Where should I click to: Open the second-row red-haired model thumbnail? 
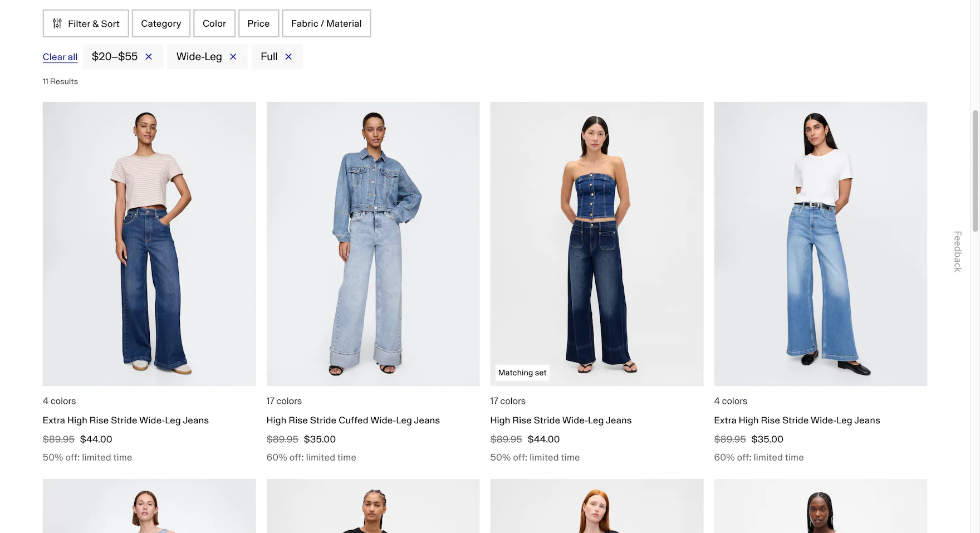[x=597, y=506]
